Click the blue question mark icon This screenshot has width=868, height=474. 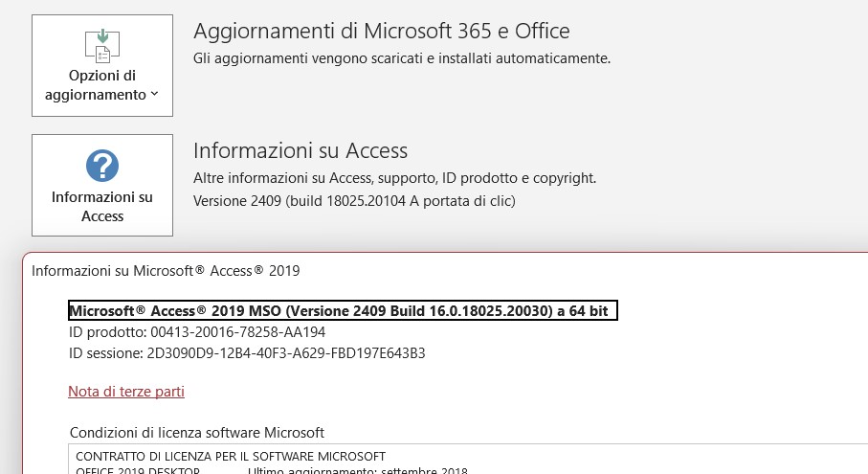click(x=102, y=166)
